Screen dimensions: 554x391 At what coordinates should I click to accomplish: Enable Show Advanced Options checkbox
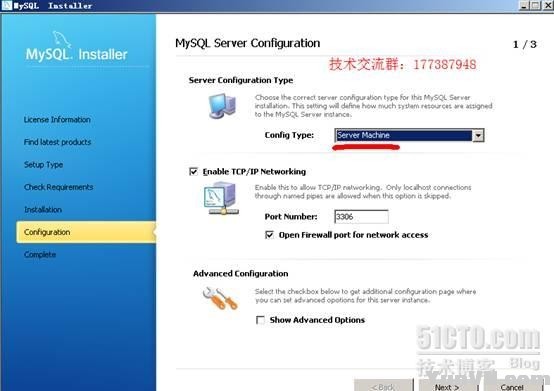coord(260,320)
